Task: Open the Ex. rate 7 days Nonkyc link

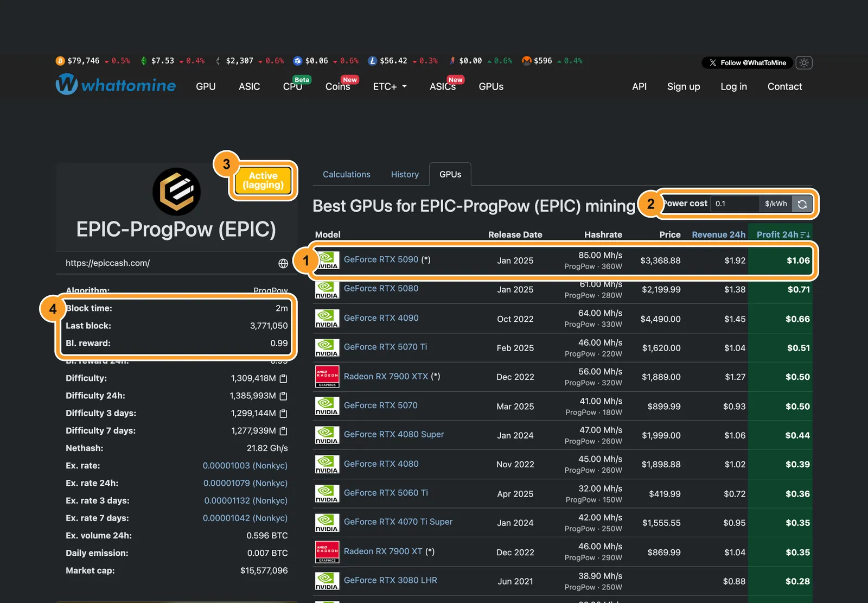Action: click(x=245, y=518)
